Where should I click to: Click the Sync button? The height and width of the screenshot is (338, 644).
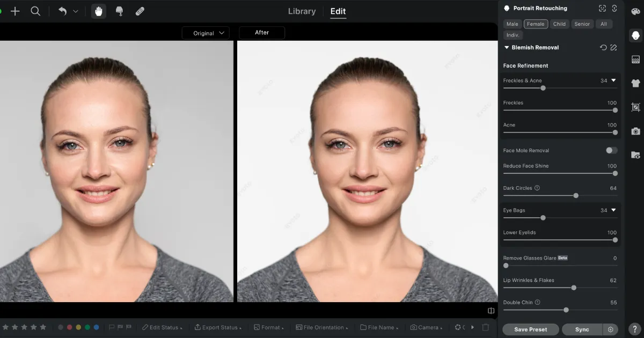(x=582, y=329)
